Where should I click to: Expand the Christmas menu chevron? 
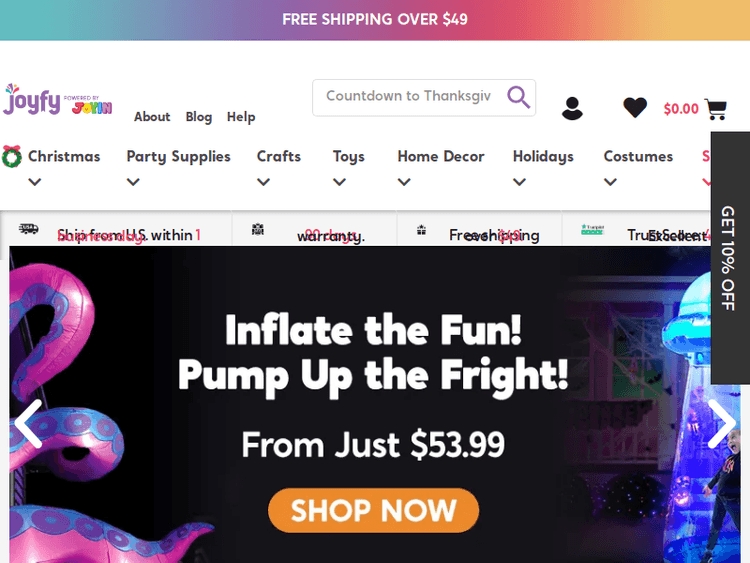coord(34,182)
